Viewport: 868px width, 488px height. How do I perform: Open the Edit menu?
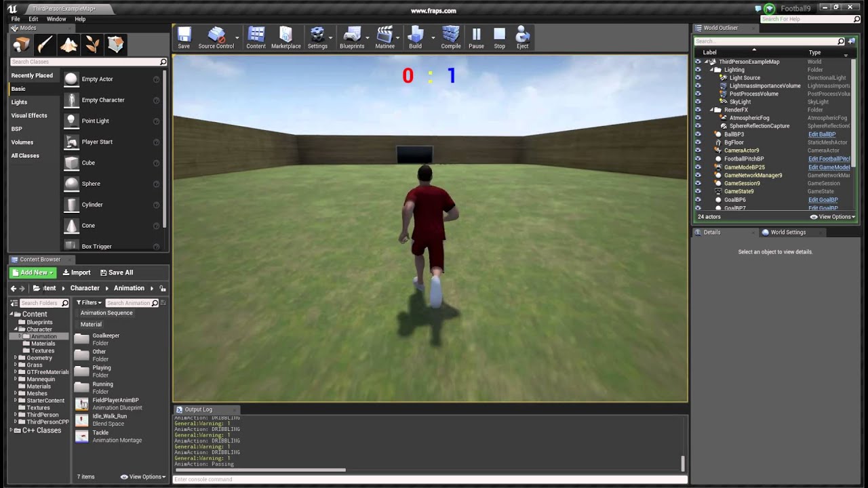(x=33, y=19)
